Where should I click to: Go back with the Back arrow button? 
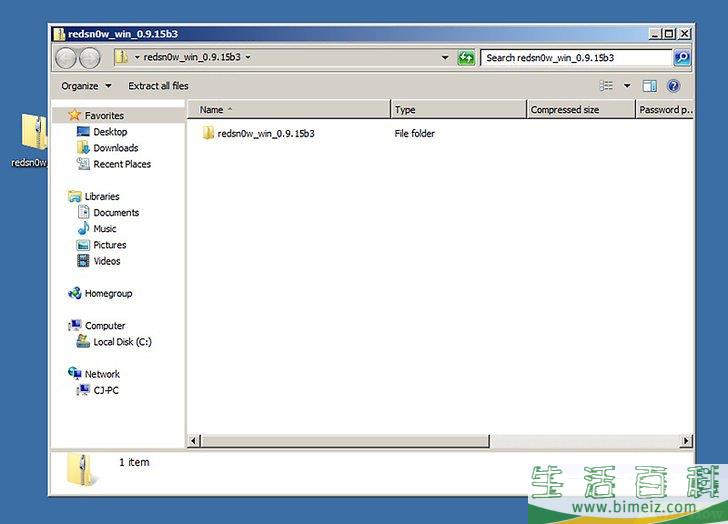tap(65, 58)
